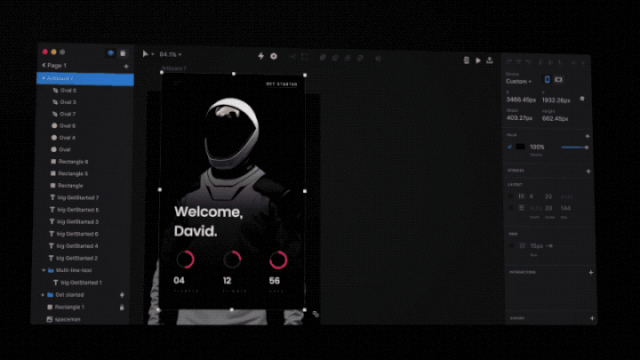
Task: Unlock the Rectangle 1 layer lock icon
Action: tap(122, 307)
